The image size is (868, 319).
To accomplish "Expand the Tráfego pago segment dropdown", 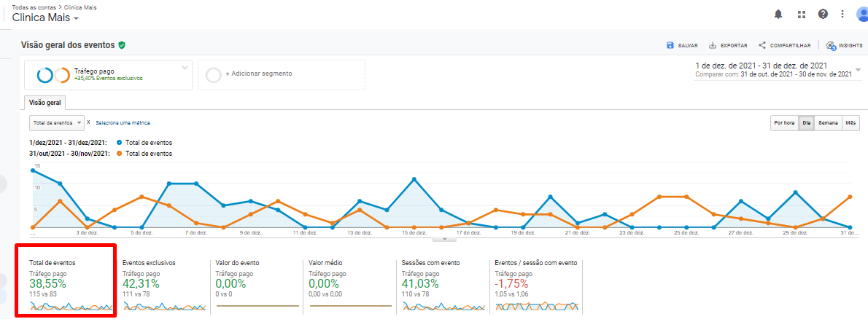I will [x=185, y=68].
